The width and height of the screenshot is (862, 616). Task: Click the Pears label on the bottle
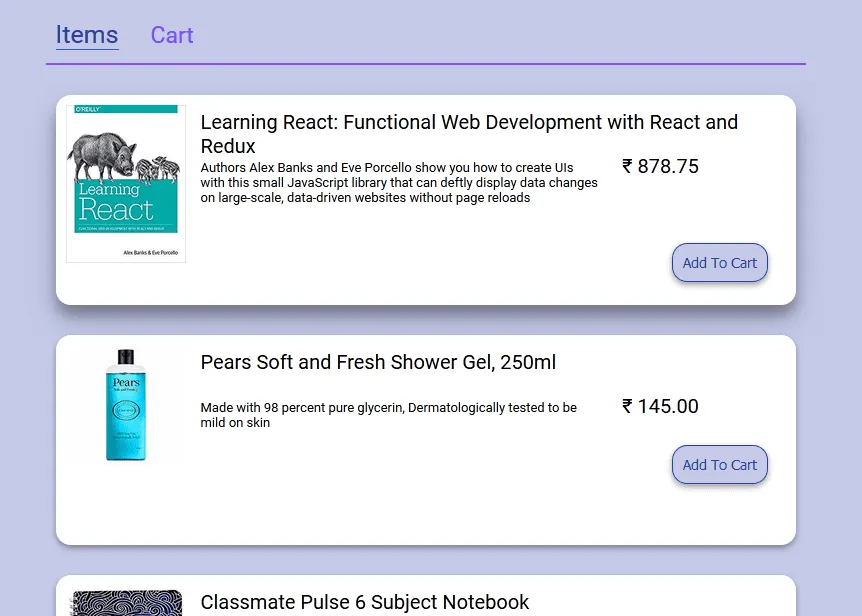(x=126, y=383)
